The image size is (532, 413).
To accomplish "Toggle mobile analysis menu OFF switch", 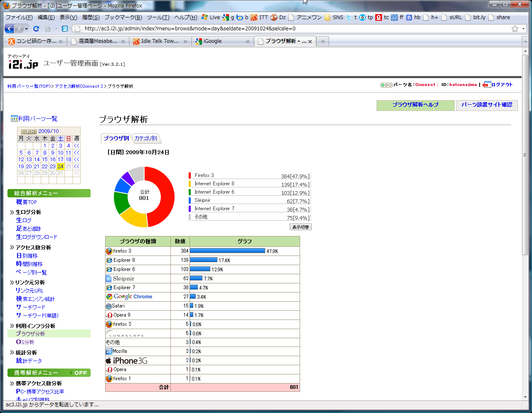I will pyautogui.click(x=79, y=373).
